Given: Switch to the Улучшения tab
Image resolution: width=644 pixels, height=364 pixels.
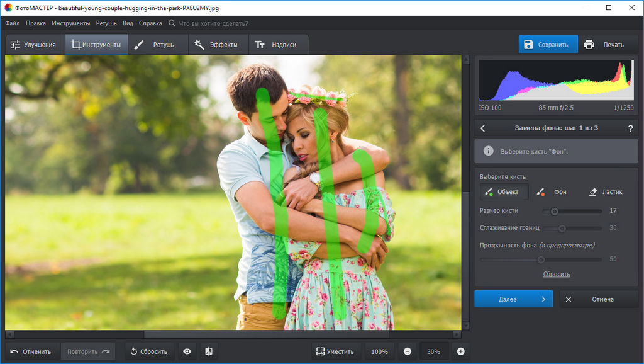Looking at the screenshot, I should click(x=34, y=45).
